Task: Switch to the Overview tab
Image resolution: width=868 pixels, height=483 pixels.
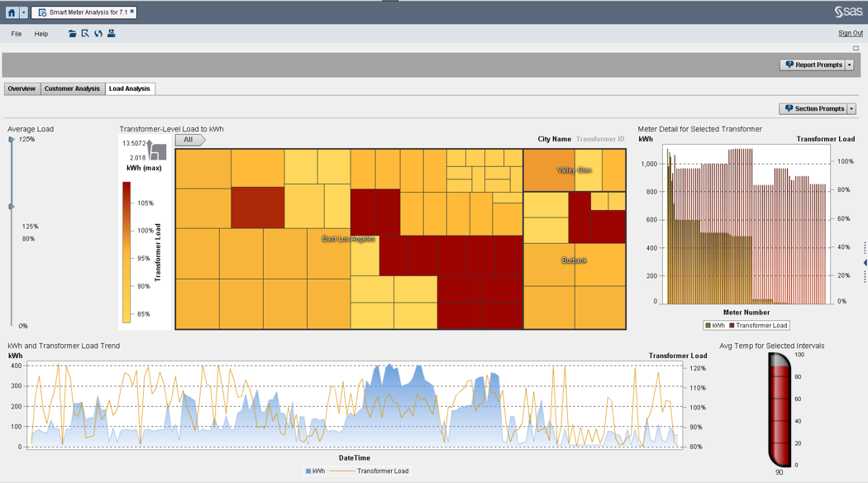Action: (21, 88)
